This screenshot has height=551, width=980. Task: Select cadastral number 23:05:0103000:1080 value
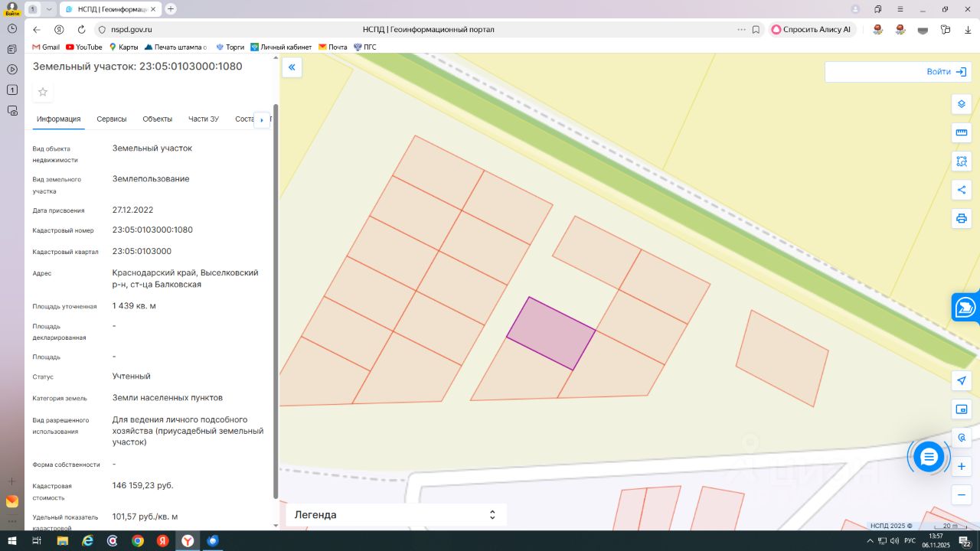tap(152, 230)
